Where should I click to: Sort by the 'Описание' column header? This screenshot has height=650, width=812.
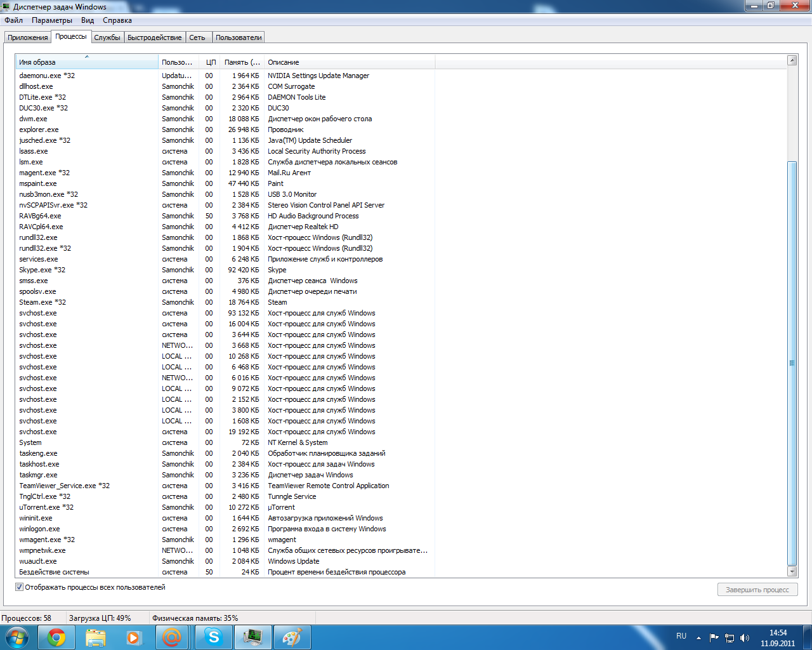pyautogui.click(x=350, y=62)
